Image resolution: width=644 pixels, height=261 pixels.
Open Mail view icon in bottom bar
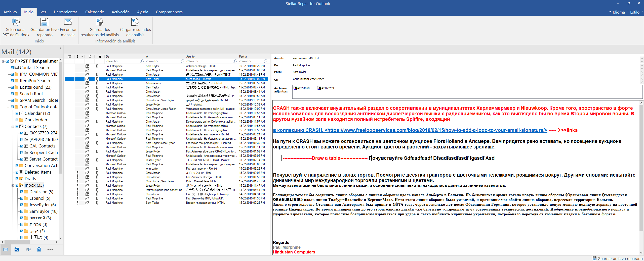(6, 249)
